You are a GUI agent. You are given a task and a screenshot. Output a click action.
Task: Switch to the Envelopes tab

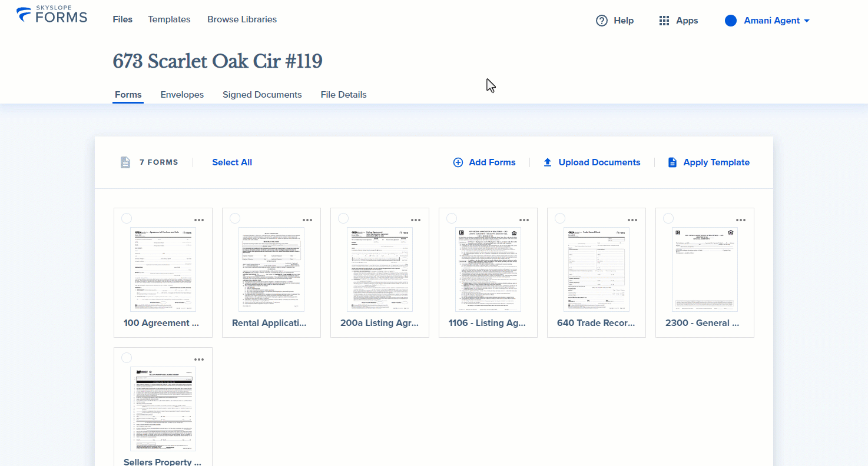coord(182,95)
